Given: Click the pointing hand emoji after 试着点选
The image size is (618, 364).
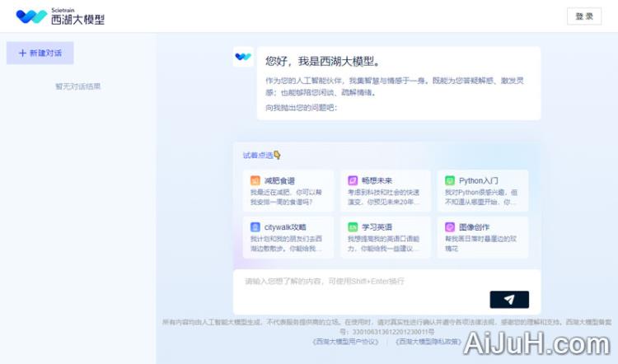Looking at the screenshot, I should [x=277, y=155].
